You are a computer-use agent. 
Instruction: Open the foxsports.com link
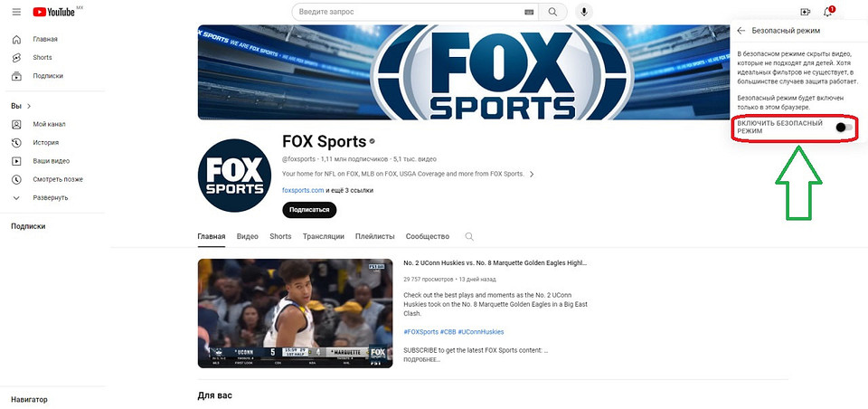(x=303, y=191)
